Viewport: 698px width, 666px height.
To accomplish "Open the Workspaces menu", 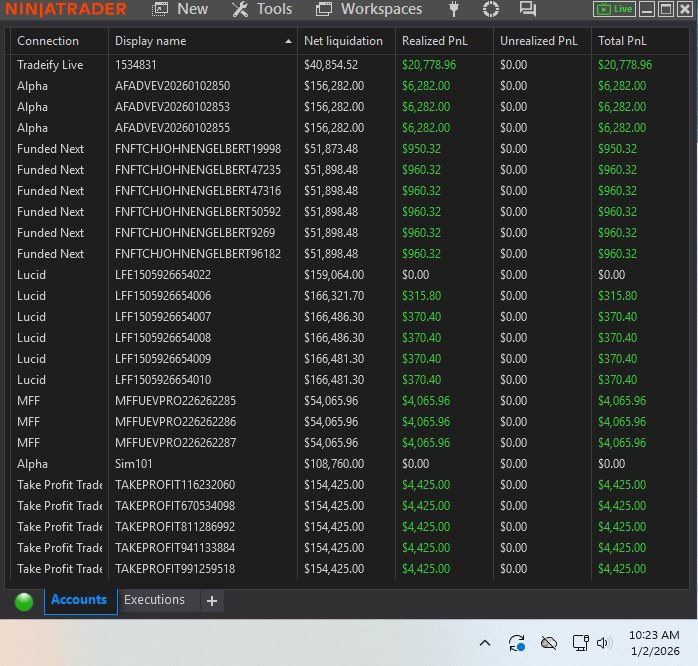I will 369,9.
